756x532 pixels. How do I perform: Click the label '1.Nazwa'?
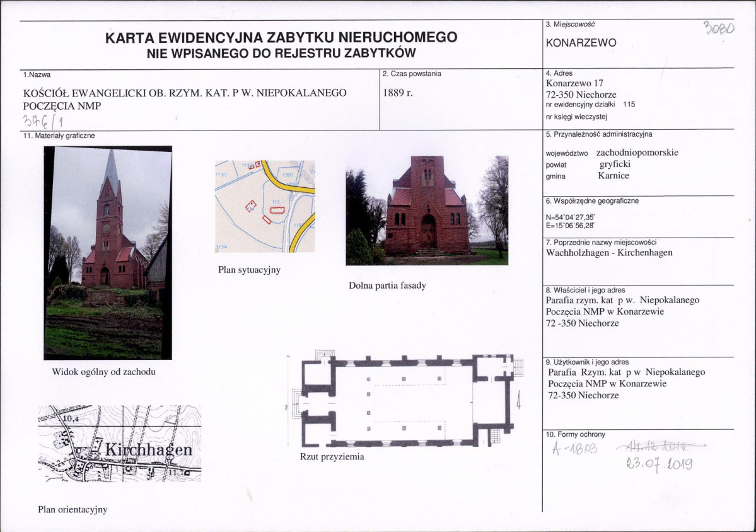point(37,74)
